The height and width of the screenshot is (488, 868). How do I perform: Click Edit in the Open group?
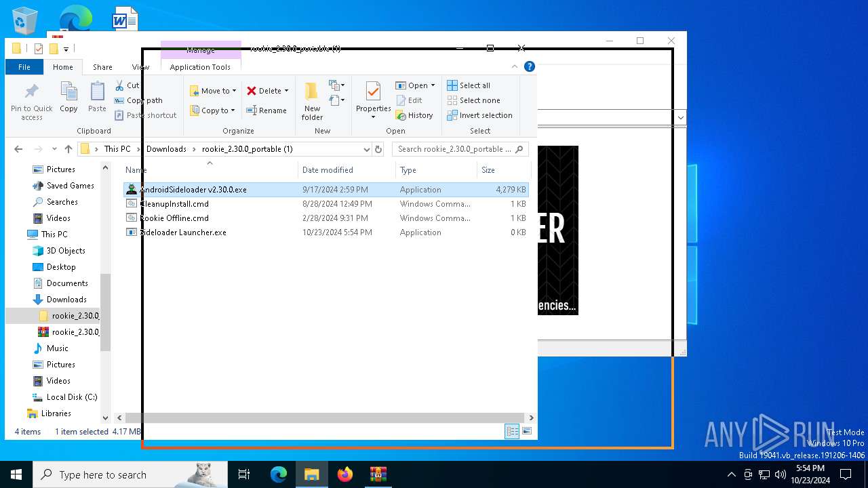pyautogui.click(x=409, y=100)
